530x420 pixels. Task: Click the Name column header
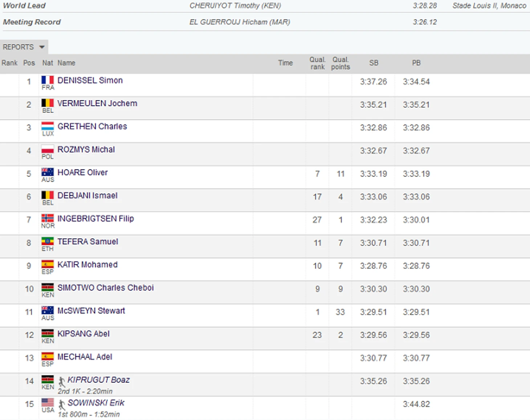66,63
